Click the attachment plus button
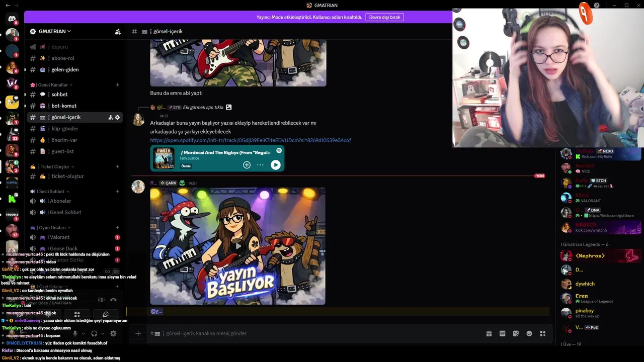Image resolution: width=644 pixels, height=362 pixels. [138, 333]
